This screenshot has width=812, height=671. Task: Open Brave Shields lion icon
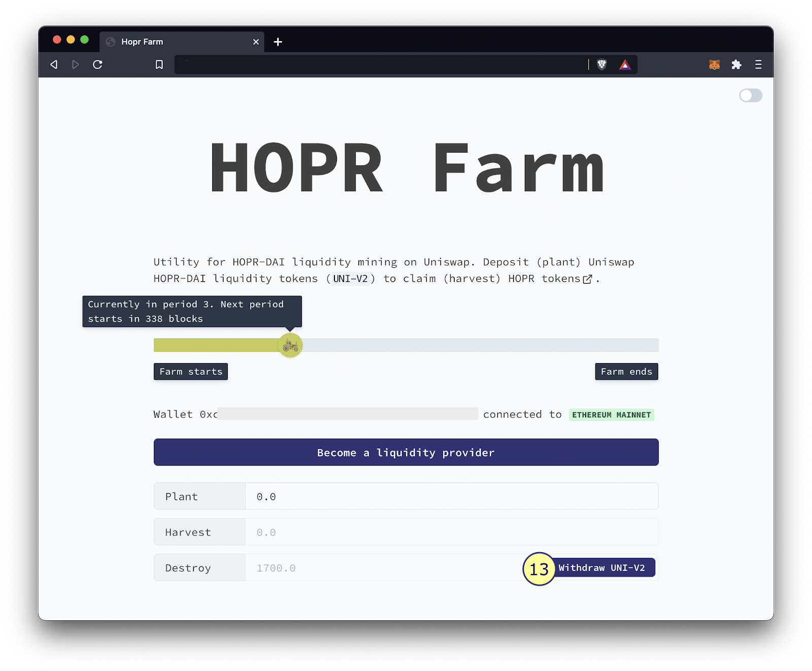tap(602, 64)
